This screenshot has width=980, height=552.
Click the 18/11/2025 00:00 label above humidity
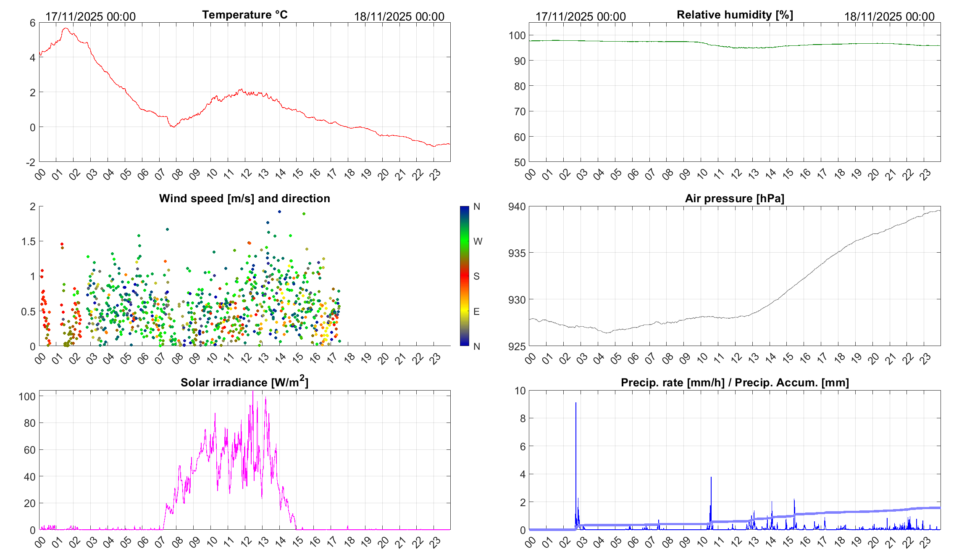pos(889,16)
